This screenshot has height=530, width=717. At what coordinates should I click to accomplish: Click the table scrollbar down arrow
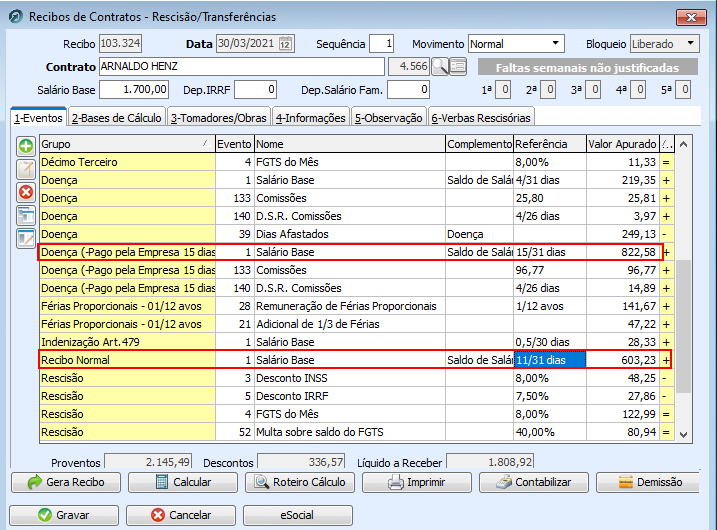click(684, 434)
